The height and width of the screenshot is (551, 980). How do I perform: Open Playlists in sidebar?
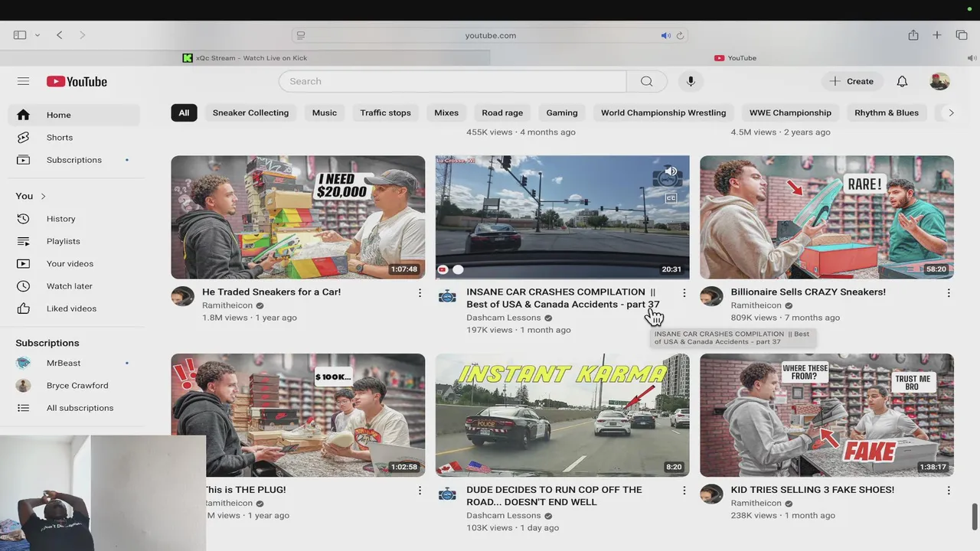click(74, 241)
